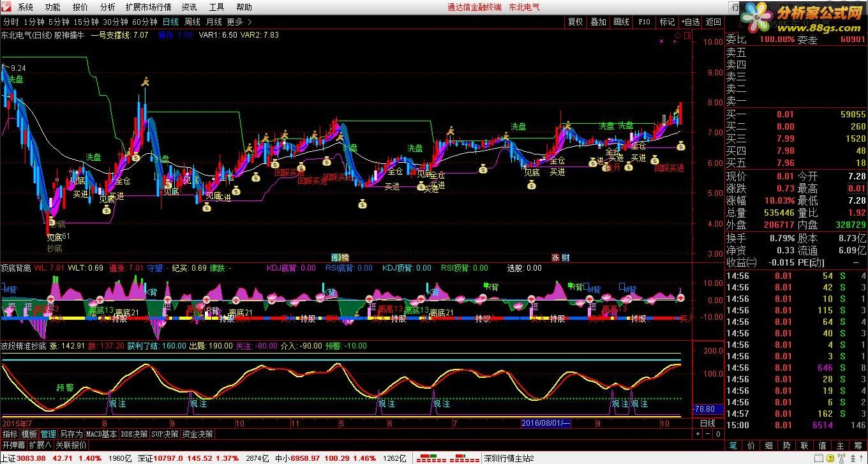This screenshot has width=868, height=464.
Task: Open the 分析 menu
Action: [x=108, y=7]
